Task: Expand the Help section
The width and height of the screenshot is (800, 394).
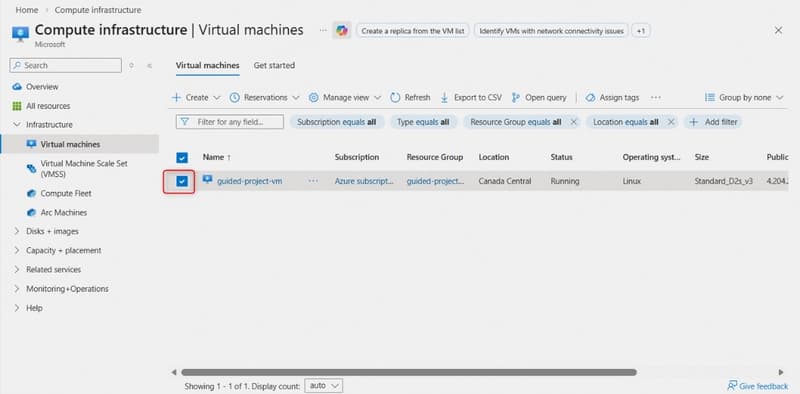Action: tap(17, 308)
